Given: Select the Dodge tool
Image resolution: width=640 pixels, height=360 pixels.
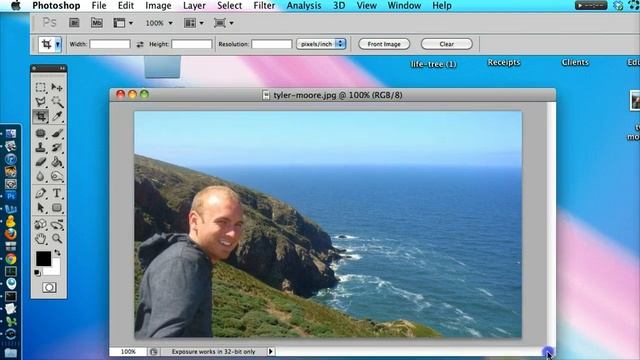Looking at the screenshot, I should click(57, 176).
